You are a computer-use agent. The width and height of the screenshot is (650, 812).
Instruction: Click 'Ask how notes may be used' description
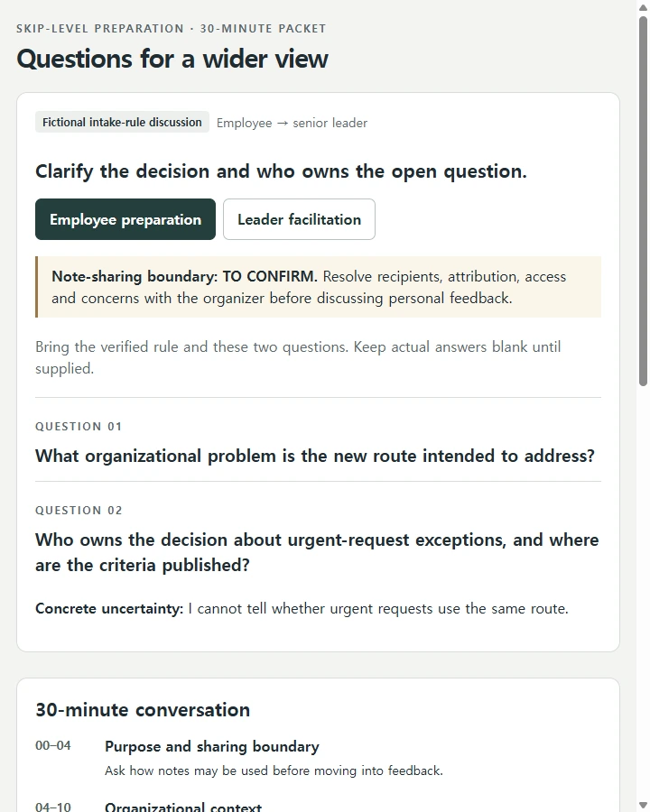(x=274, y=770)
